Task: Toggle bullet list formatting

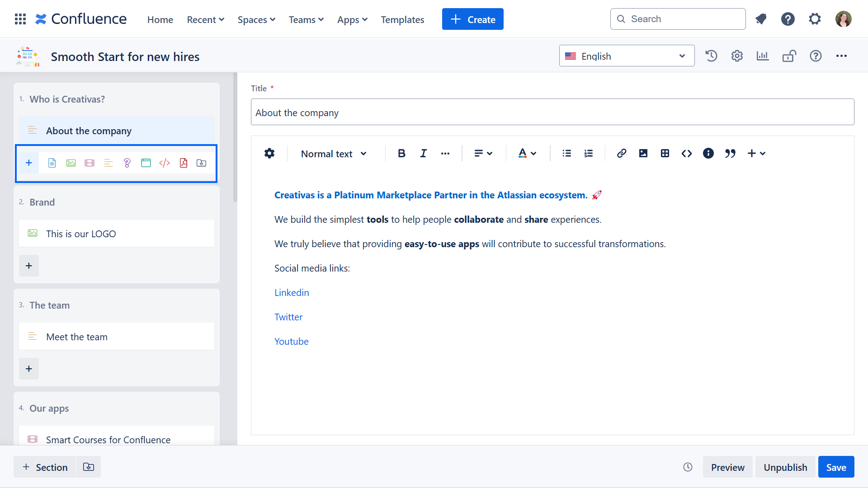Action: click(566, 154)
